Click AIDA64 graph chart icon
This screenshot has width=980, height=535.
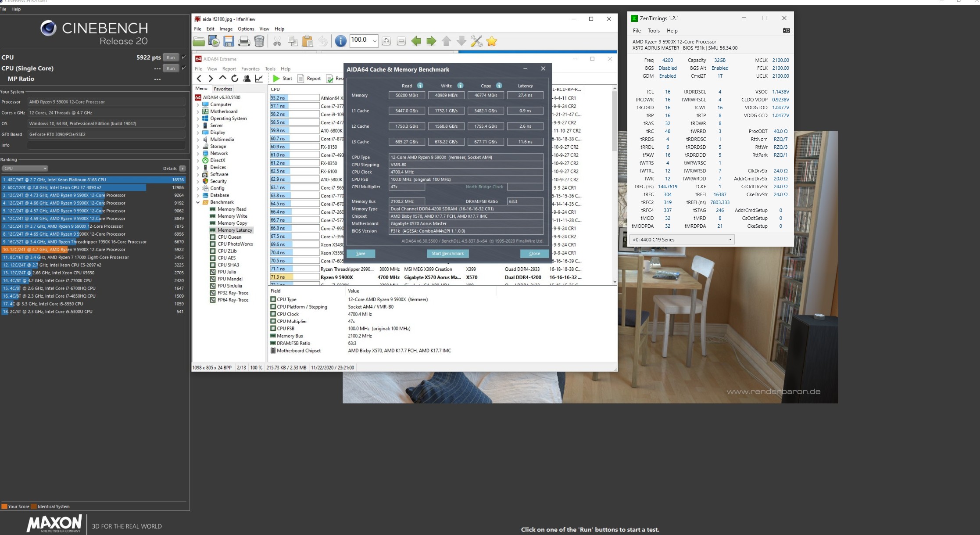point(259,79)
